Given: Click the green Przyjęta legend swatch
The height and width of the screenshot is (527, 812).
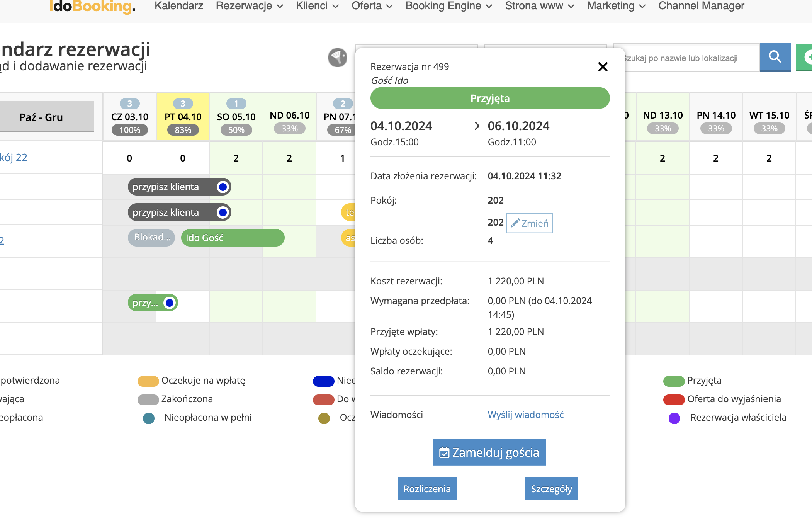Looking at the screenshot, I should (674, 381).
